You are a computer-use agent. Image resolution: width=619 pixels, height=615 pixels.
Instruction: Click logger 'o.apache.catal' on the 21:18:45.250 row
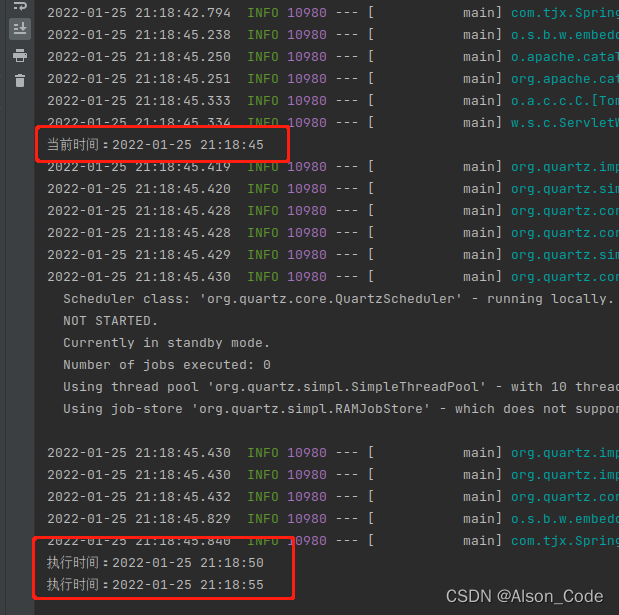click(x=565, y=57)
